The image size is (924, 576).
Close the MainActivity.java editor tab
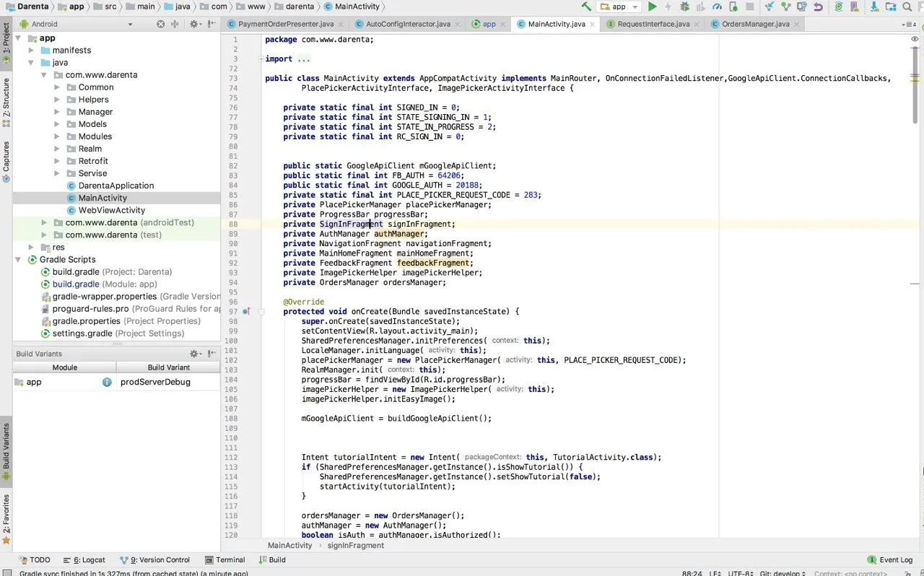click(592, 24)
